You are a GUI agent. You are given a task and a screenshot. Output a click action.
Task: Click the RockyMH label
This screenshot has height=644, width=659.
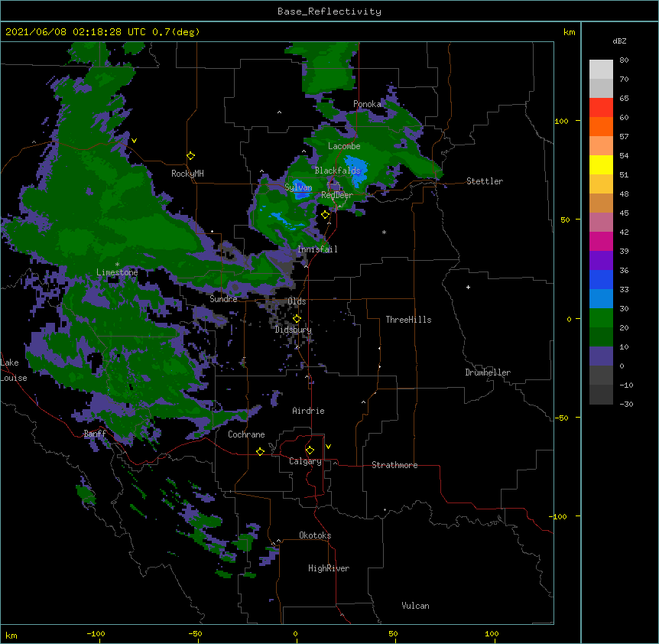coord(187,174)
